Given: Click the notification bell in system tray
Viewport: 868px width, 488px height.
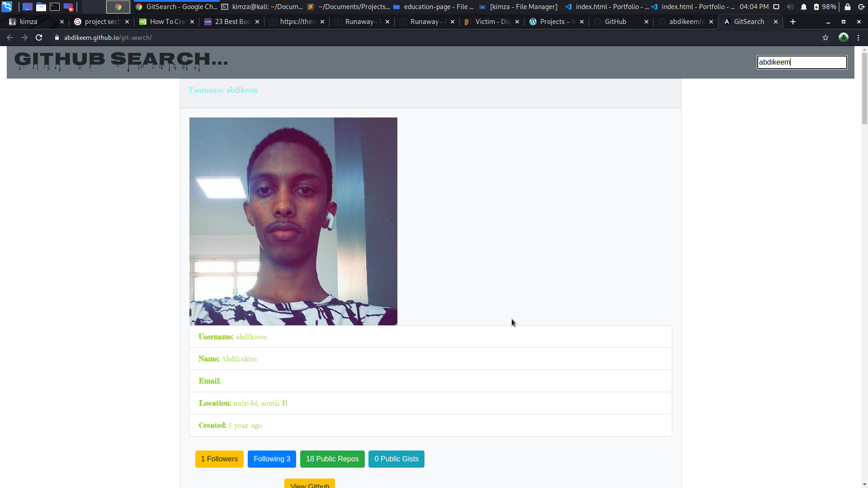Looking at the screenshot, I should (804, 7).
